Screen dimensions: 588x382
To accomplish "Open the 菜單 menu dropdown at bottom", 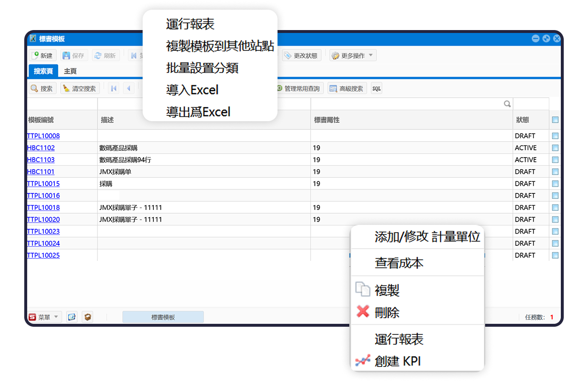I will (x=44, y=317).
